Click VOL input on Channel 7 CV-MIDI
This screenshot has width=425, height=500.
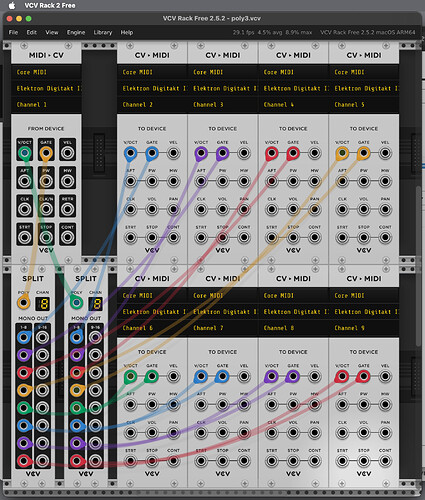click(222, 433)
